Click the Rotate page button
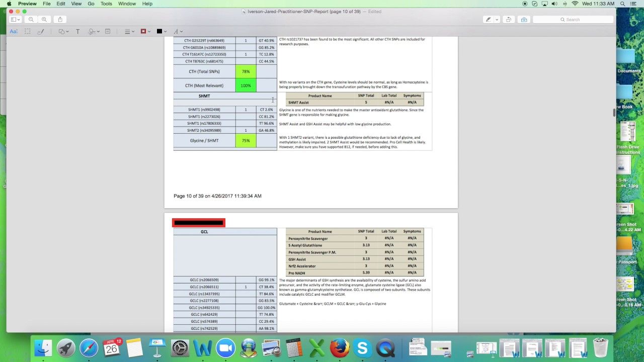This screenshot has width=644, height=362. click(x=509, y=20)
